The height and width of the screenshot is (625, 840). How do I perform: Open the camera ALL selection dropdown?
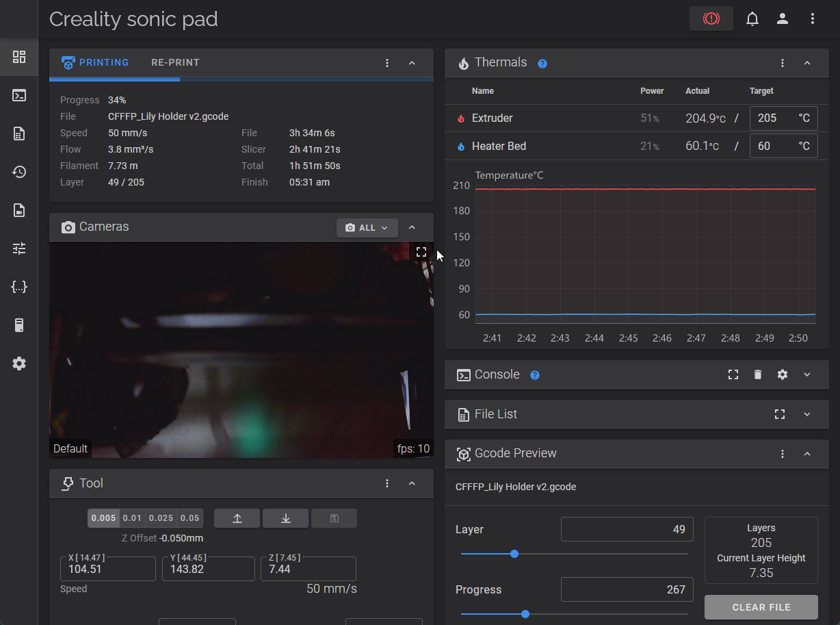point(367,227)
